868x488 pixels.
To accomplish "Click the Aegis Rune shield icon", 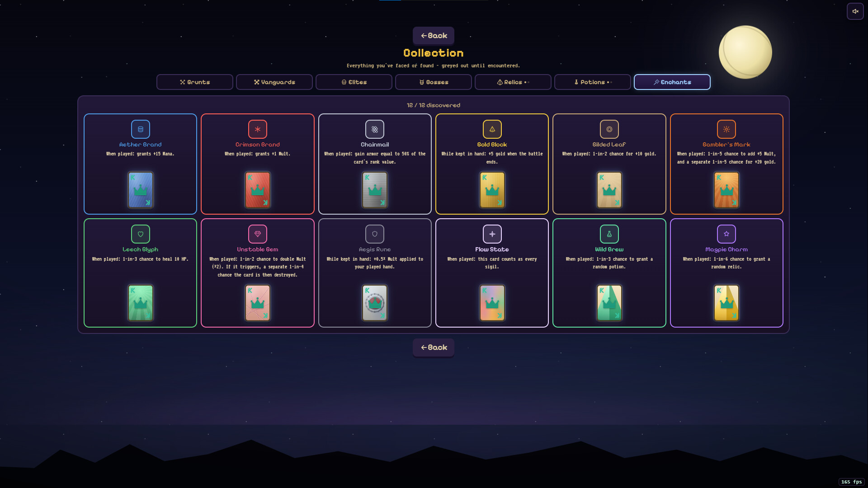I will point(375,234).
